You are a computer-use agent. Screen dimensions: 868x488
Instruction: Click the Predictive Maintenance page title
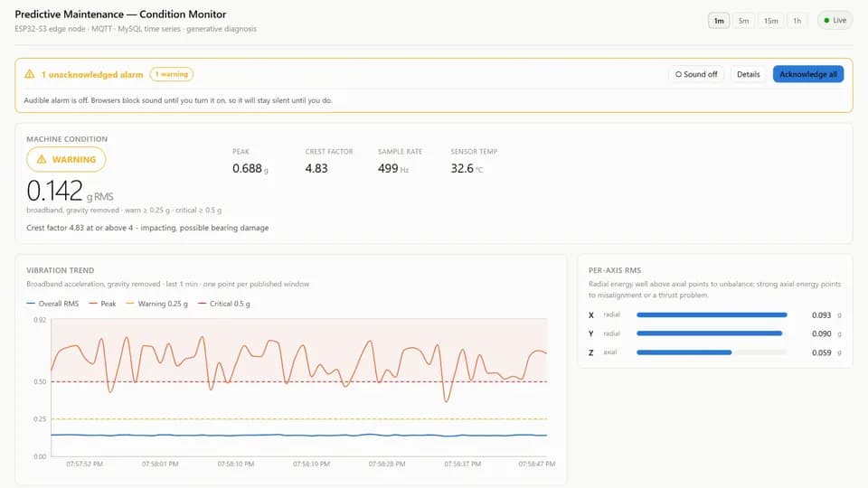120,14
